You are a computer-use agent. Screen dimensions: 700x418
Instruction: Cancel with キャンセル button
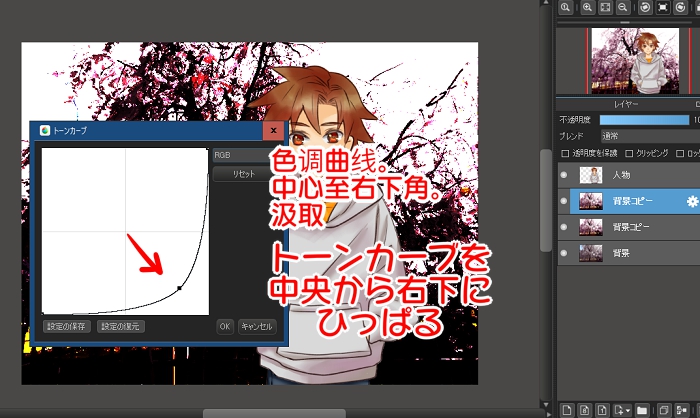pos(257,326)
